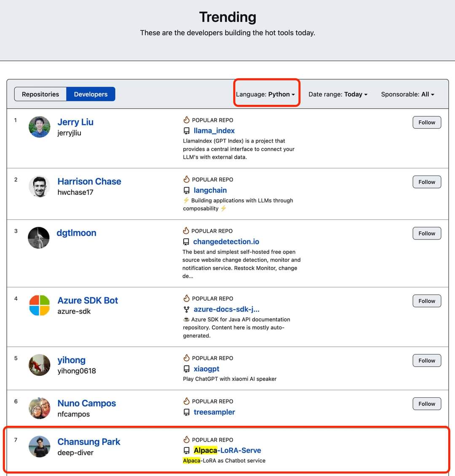Open the azure-docs-sdk-j... repository link
Image resolution: width=455 pixels, height=476 pixels.
tap(226, 309)
